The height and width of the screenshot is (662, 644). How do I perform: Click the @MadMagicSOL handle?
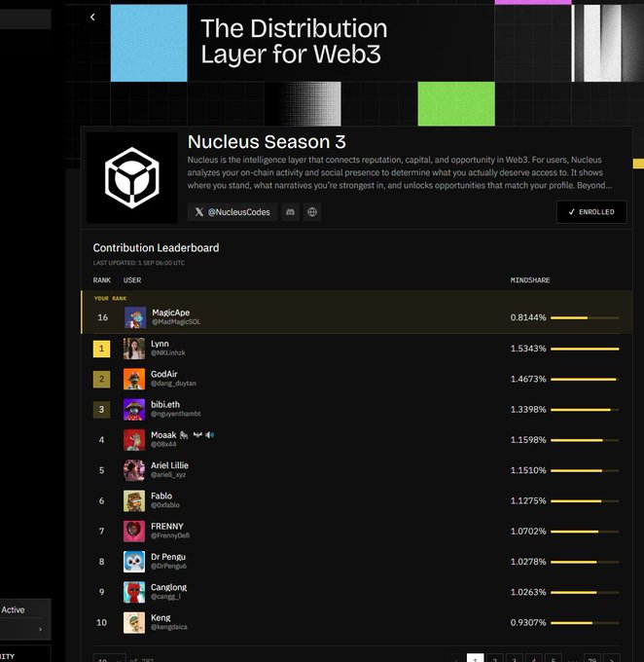(176, 321)
